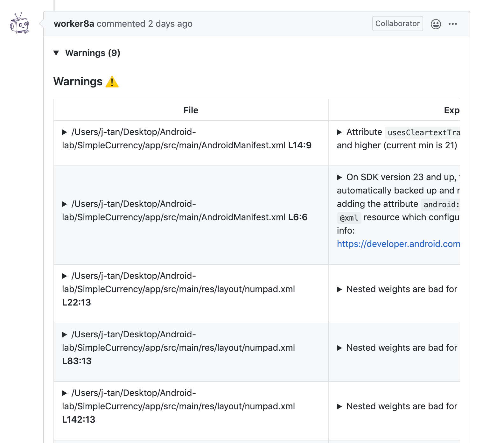
Task: Expand the Nested weights explanation for L22:13
Action: click(339, 289)
